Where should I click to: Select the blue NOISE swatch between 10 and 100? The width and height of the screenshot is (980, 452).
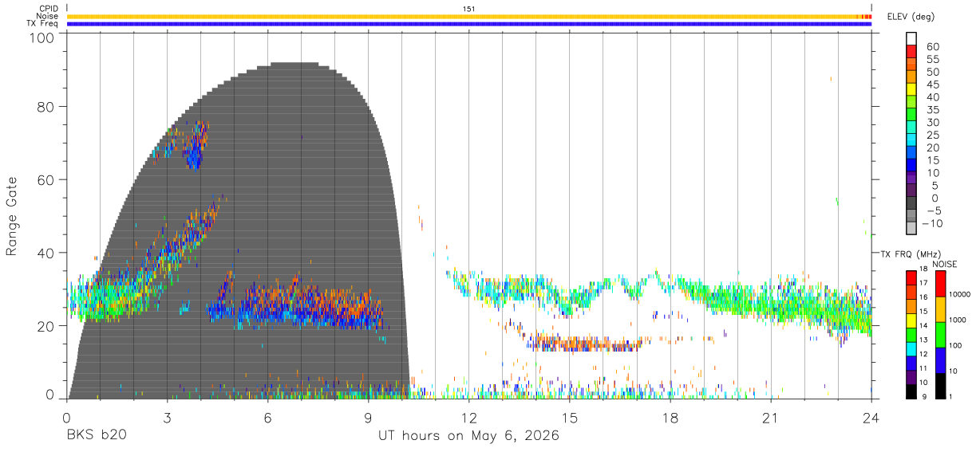click(x=940, y=360)
